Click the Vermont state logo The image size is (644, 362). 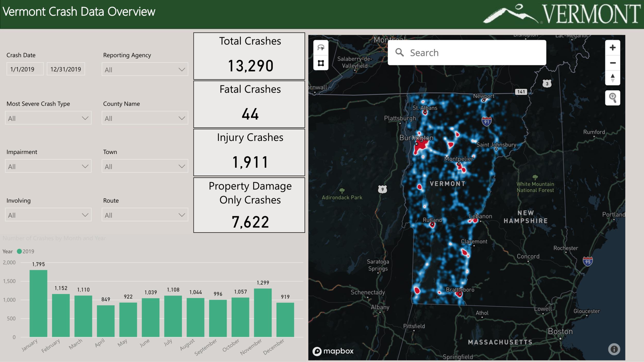(x=562, y=14)
